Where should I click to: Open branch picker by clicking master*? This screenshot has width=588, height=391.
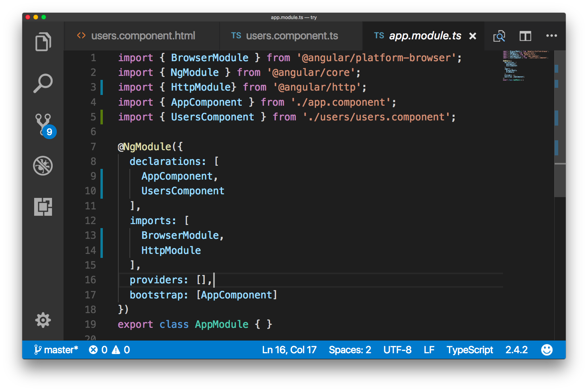click(x=56, y=350)
